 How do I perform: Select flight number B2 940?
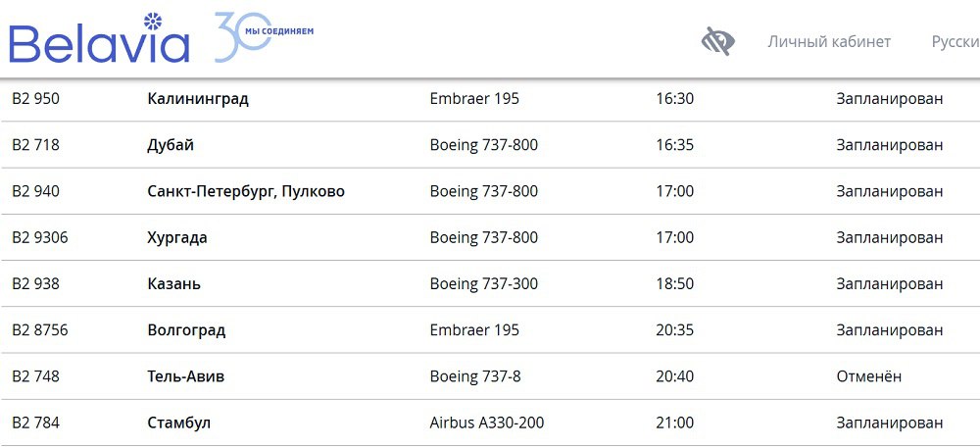35,191
